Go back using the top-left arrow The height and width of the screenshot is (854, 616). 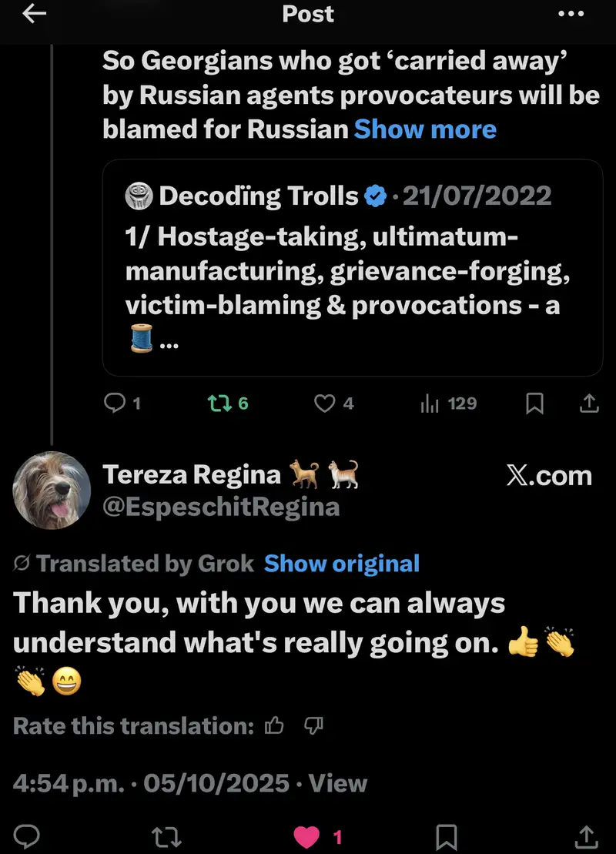click(x=35, y=15)
